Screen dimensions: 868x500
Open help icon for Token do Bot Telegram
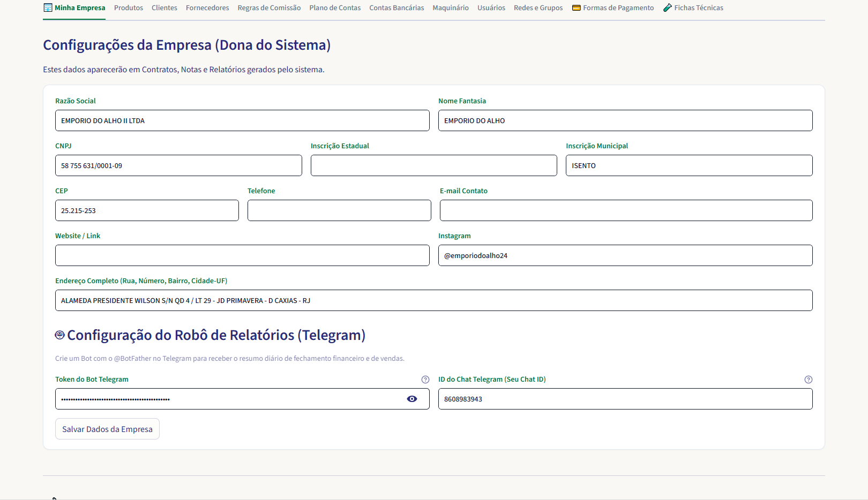[x=425, y=380]
